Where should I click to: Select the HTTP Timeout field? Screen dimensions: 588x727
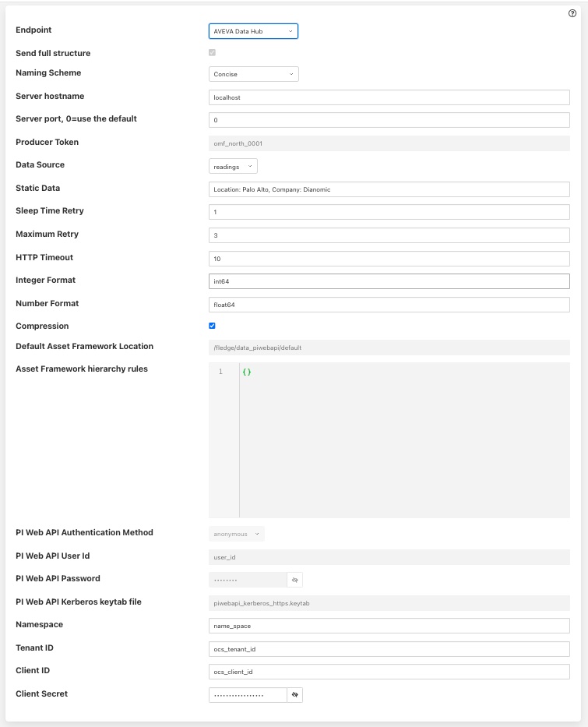tap(388, 258)
